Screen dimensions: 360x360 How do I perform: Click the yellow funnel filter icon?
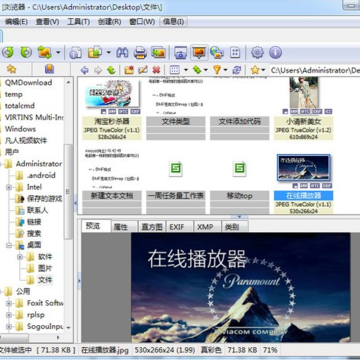217,70
